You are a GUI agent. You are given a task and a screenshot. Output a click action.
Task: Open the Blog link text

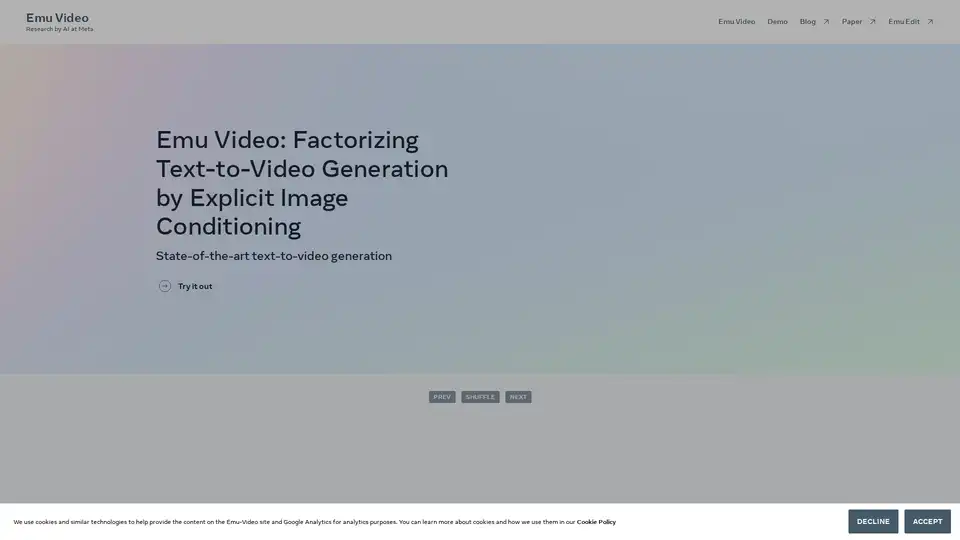click(x=807, y=21)
